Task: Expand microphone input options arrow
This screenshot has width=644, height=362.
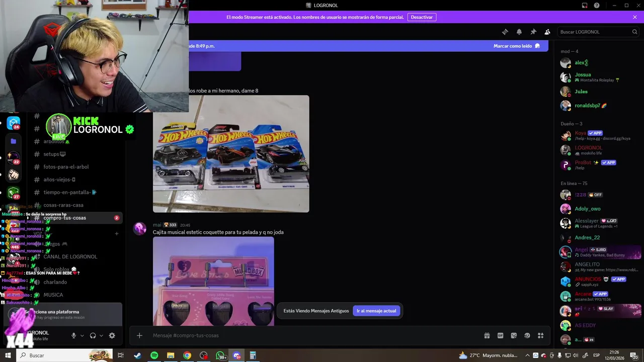Action: [x=82, y=335]
